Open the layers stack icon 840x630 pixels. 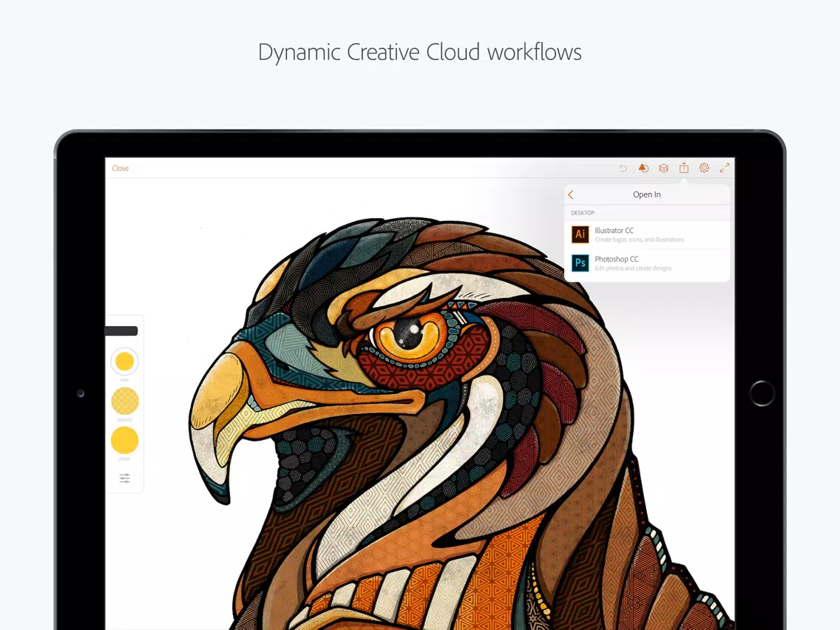664,168
